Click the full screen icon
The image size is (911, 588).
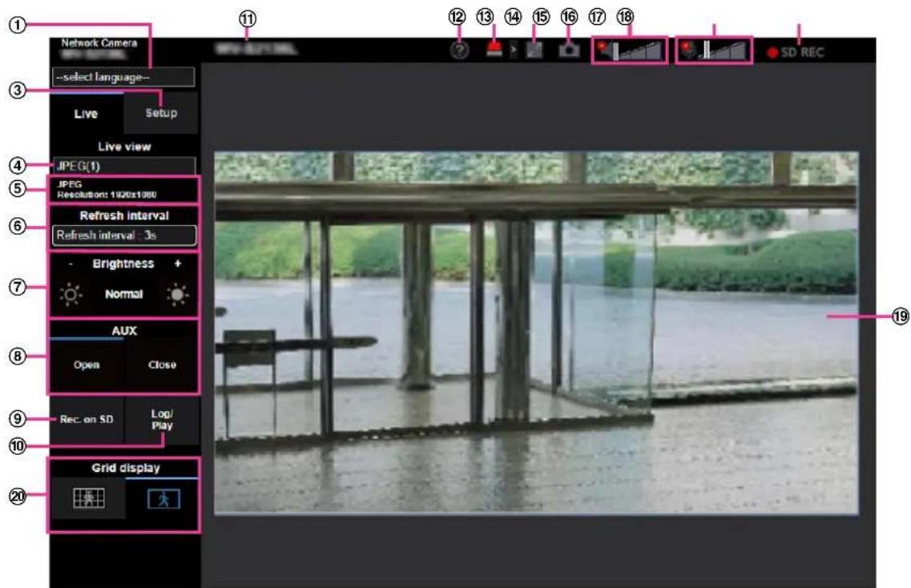point(534,50)
